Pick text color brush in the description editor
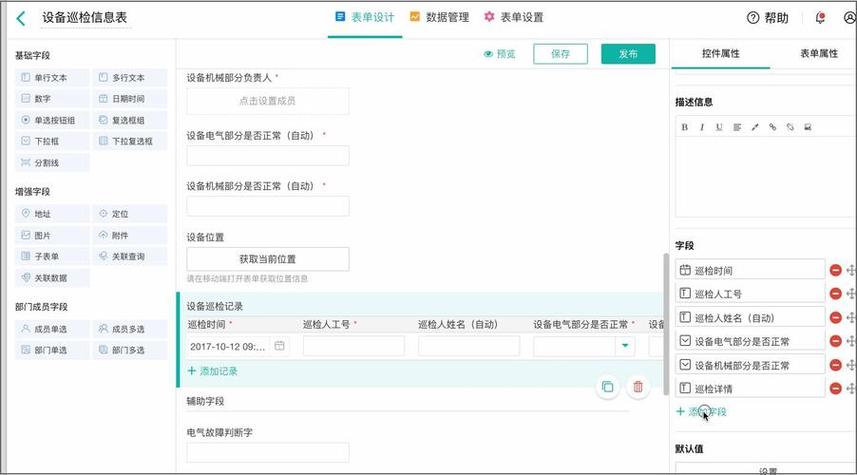Screen dimensions: 857x475 [755, 127]
